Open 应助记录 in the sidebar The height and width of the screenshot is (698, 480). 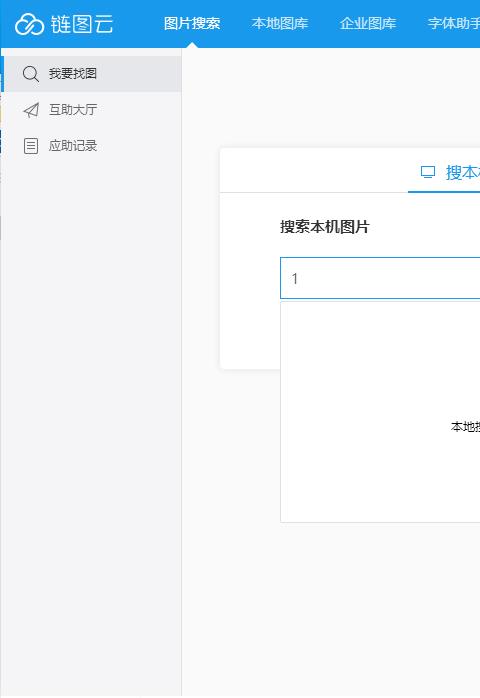92,146
